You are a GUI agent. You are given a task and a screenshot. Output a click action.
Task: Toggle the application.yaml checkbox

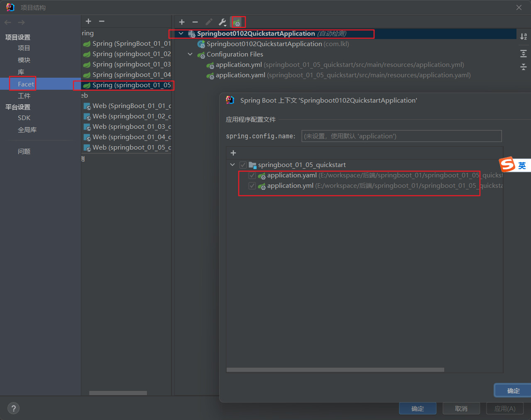click(x=252, y=175)
